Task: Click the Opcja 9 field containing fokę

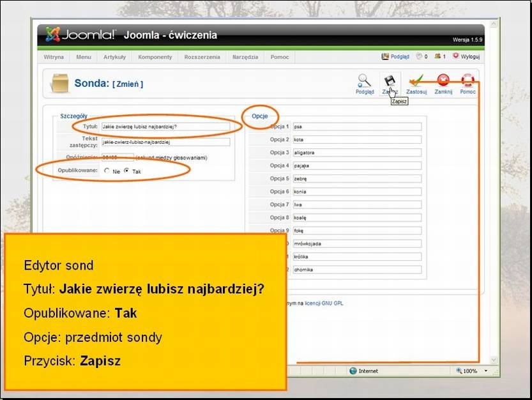Action: (x=357, y=231)
